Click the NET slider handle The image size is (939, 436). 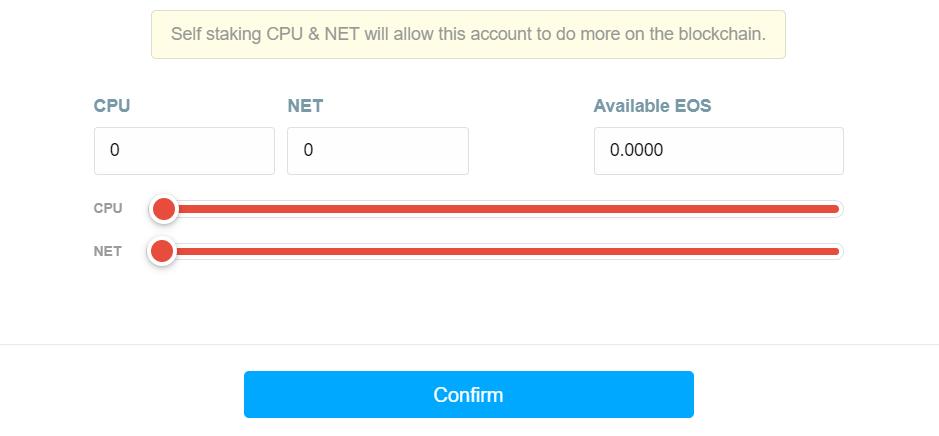pyautogui.click(x=161, y=252)
